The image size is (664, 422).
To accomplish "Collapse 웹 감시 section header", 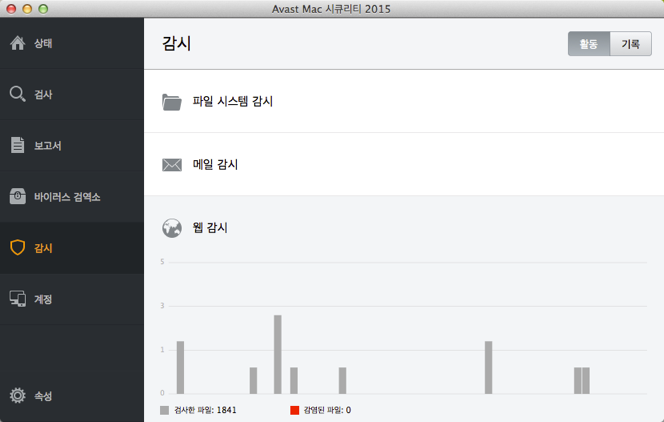I will tap(404, 228).
